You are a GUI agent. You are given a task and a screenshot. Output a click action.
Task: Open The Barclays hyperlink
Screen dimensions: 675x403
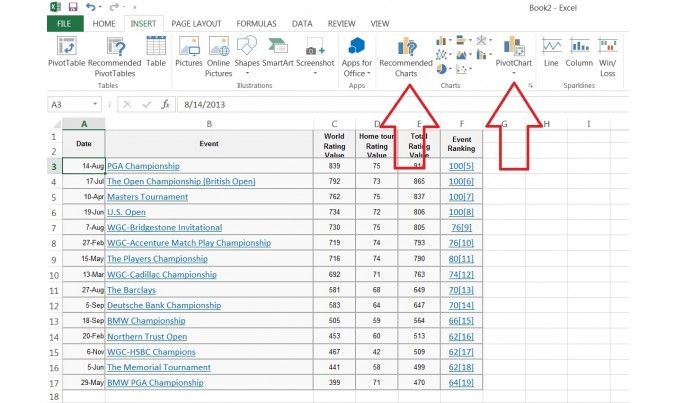coord(131,290)
